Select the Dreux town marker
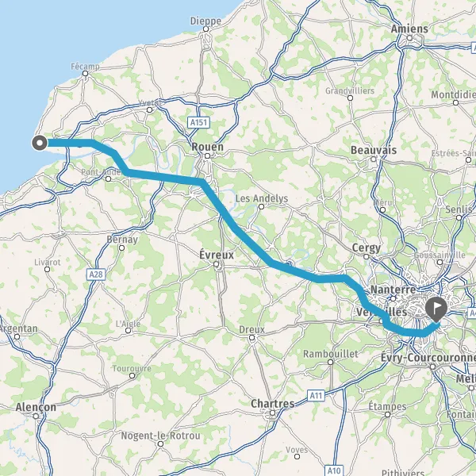The width and height of the screenshot is (476, 476). click(251, 338)
